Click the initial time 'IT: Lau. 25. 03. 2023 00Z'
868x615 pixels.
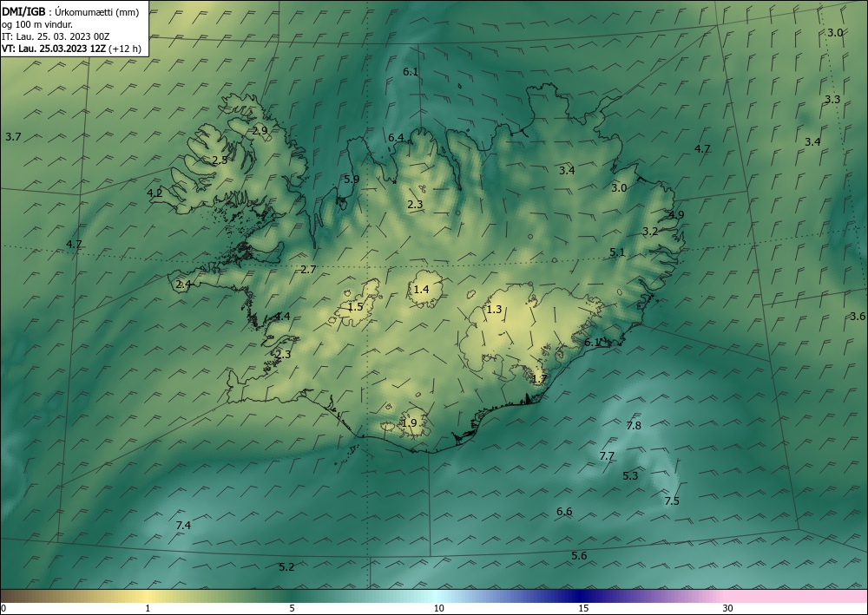click(x=56, y=36)
